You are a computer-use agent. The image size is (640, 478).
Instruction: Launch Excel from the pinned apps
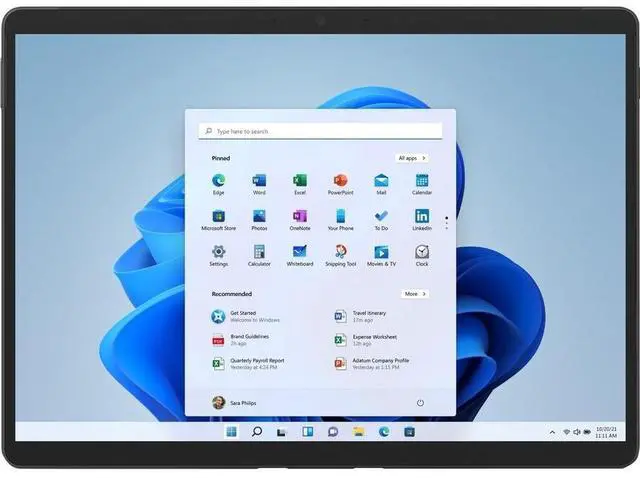click(x=299, y=181)
